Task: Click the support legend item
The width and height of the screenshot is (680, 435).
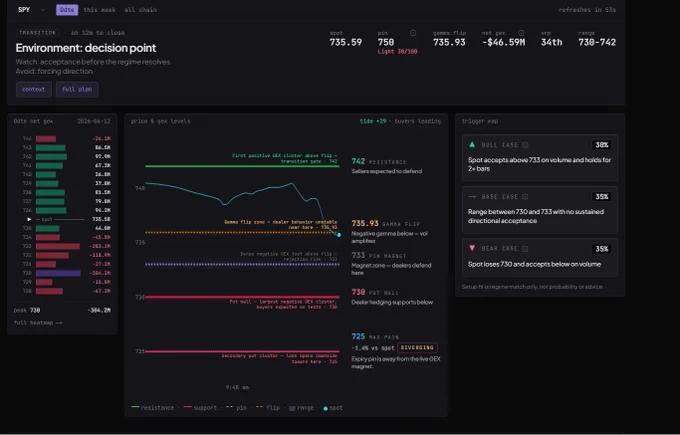Action: pyautogui.click(x=200, y=408)
